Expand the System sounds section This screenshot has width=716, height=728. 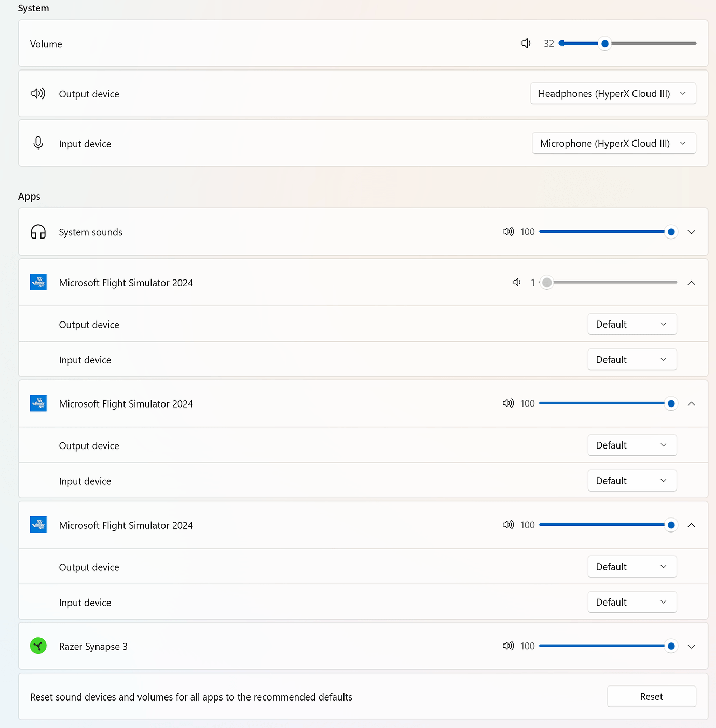tap(691, 232)
